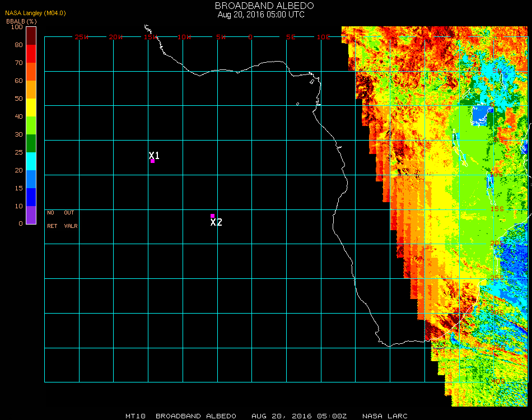This screenshot has width=532, height=420.
Task: Click the 'MT10' text in the footer
Action: 136,416
